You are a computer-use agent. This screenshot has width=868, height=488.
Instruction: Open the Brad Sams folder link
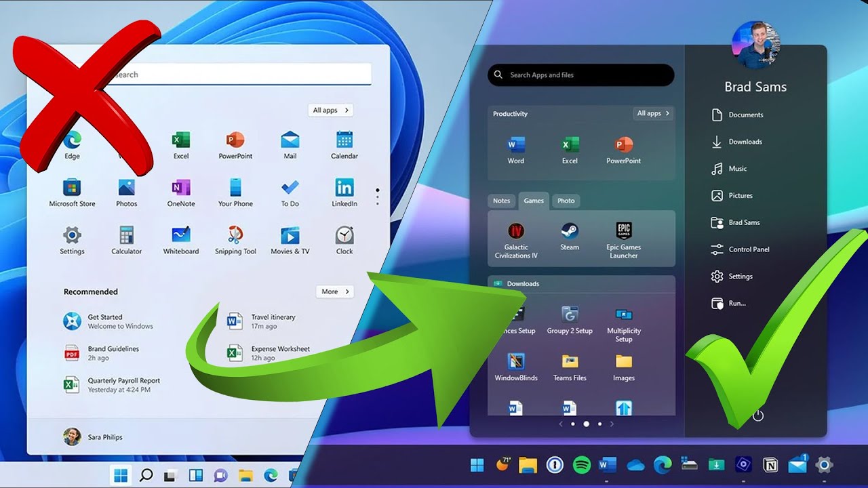[735, 222]
